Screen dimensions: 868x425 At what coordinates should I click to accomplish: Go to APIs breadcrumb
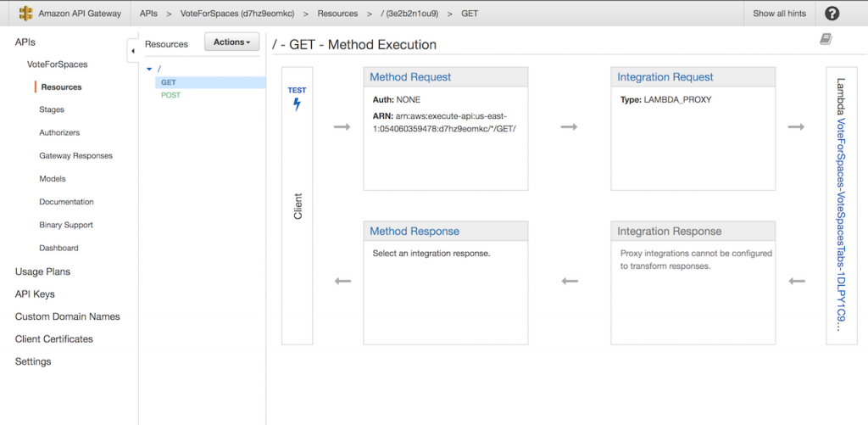[x=148, y=14]
